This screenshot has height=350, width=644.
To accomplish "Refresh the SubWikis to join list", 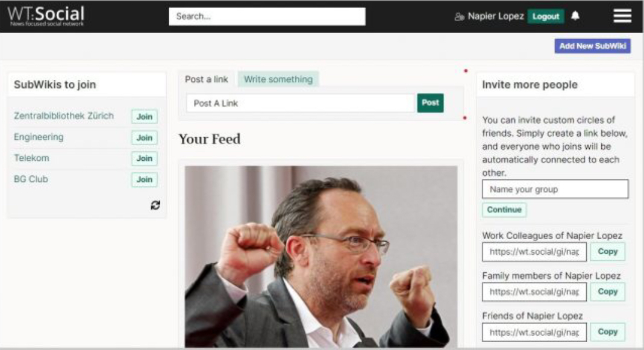I will click(x=155, y=205).
